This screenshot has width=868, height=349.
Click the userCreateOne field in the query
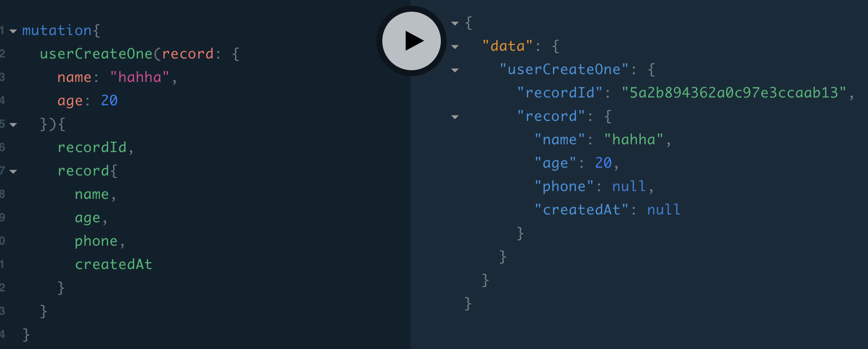96,54
